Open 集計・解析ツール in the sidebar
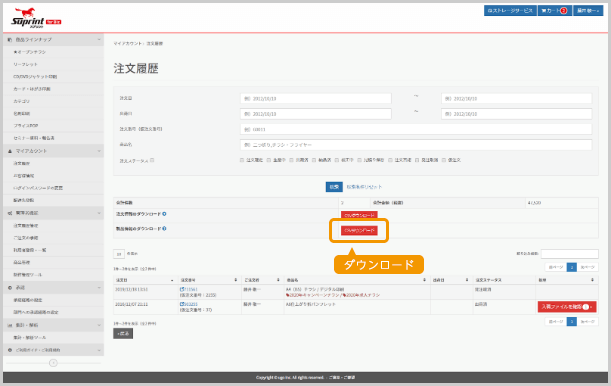This screenshot has height=386, width=611. click(30, 337)
